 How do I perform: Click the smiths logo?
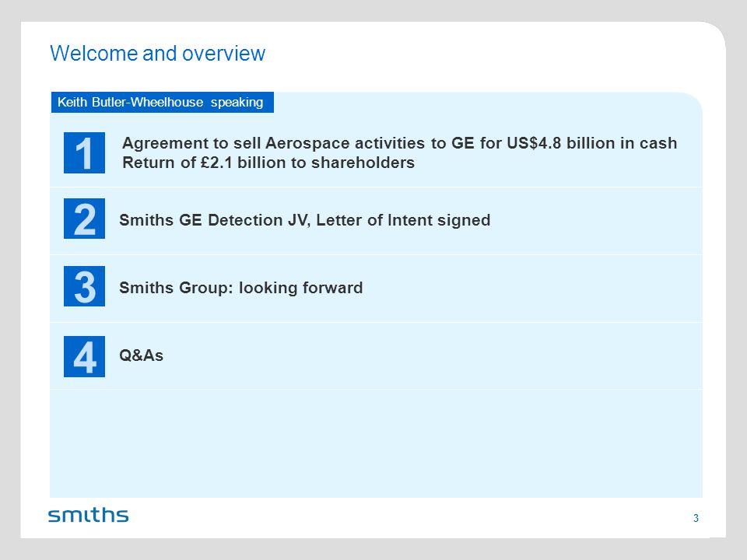tap(89, 515)
